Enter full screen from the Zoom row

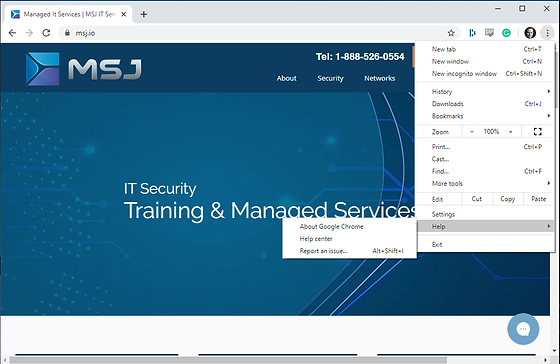(x=538, y=131)
